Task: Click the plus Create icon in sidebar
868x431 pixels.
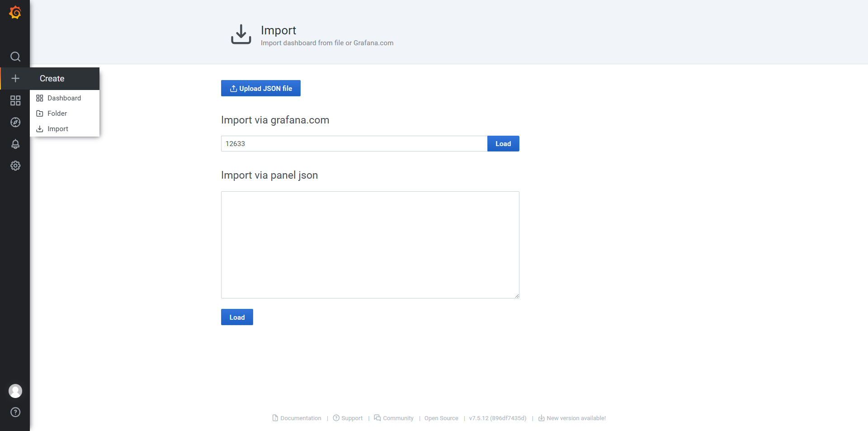Action: tap(15, 78)
